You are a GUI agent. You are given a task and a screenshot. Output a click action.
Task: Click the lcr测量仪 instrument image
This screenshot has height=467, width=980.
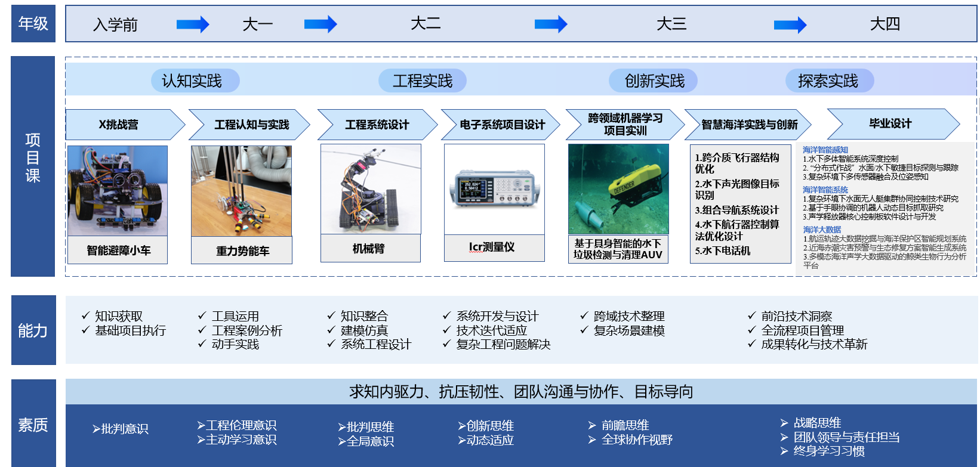tap(494, 189)
